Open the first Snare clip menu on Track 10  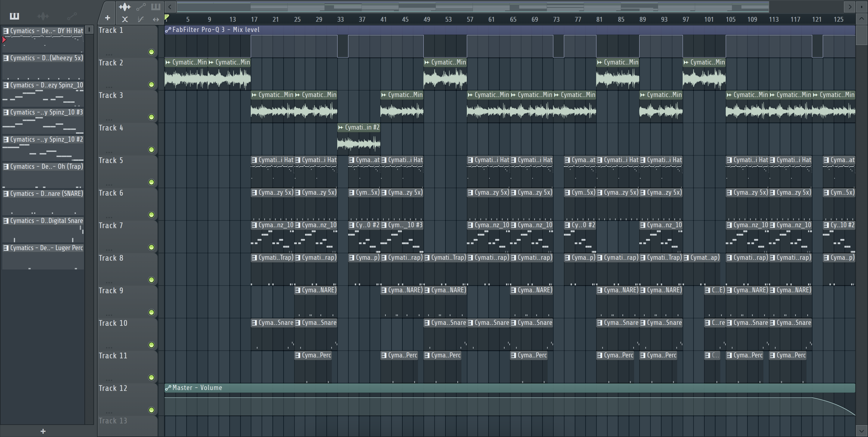click(x=254, y=323)
